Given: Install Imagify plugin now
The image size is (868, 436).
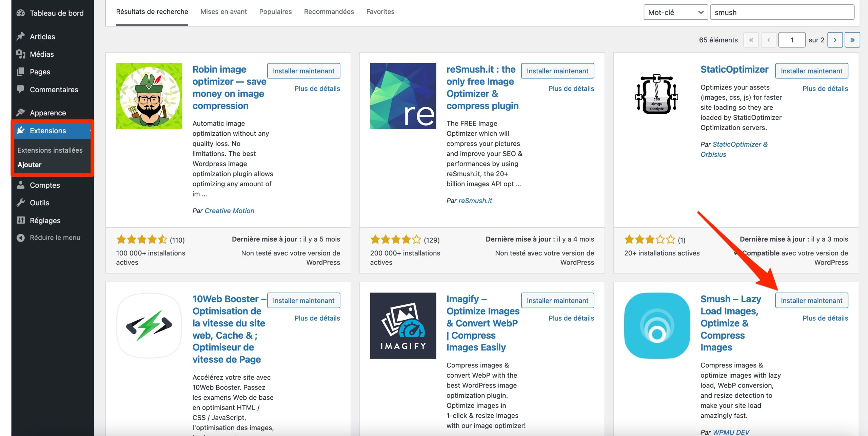Looking at the screenshot, I should 557,301.
